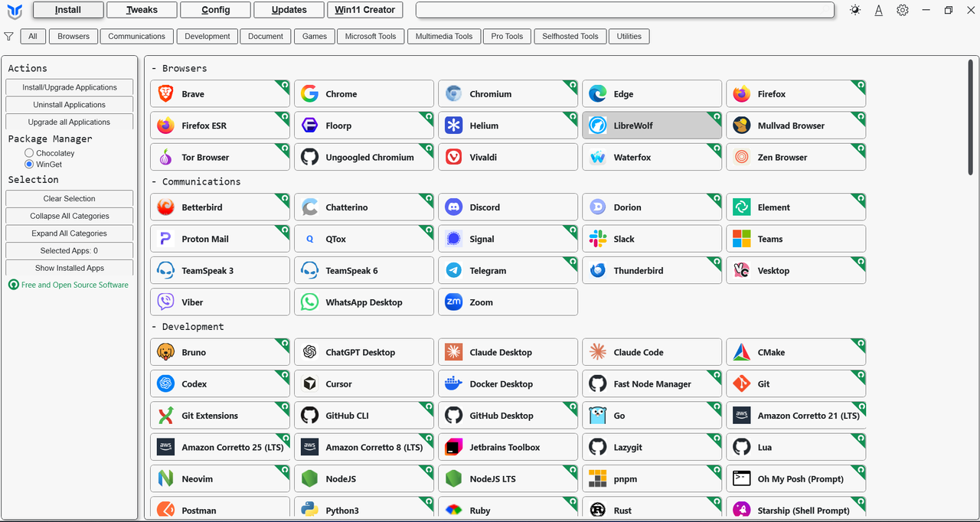
Task: Click the Slack logo icon
Action: (597, 239)
